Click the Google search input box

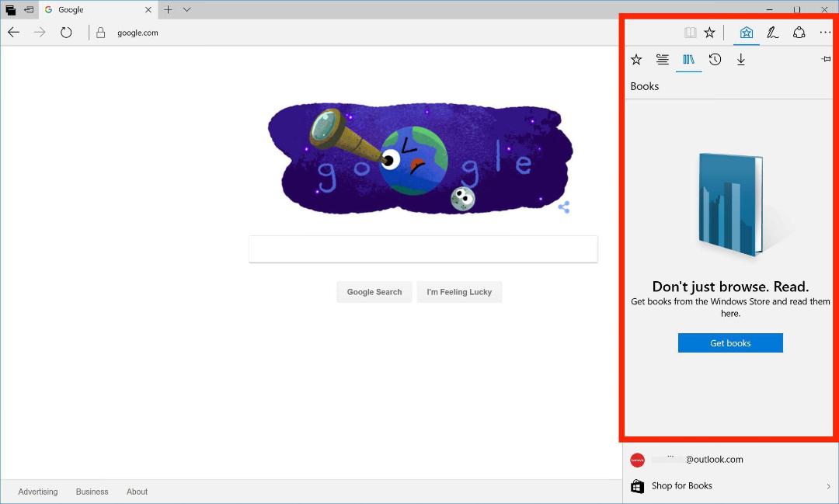(x=423, y=249)
